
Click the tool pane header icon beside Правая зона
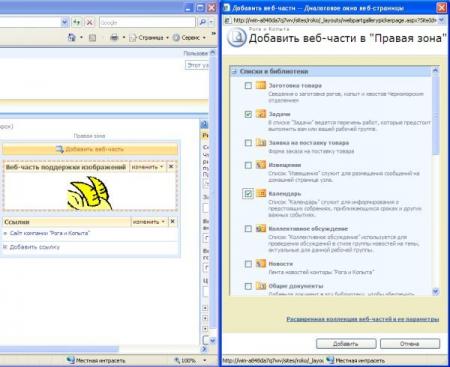(x=204, y=125)
